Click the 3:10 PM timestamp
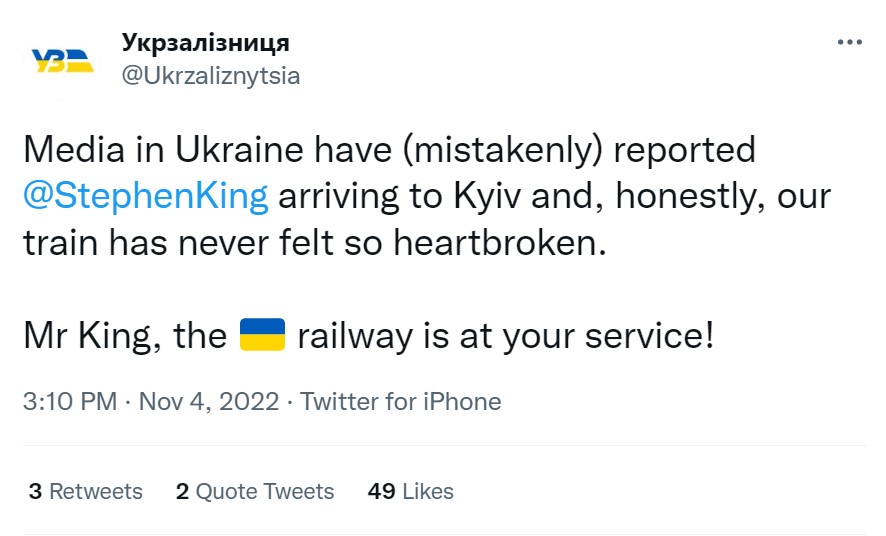The image size is (886, 536). (x=70, y=402)
